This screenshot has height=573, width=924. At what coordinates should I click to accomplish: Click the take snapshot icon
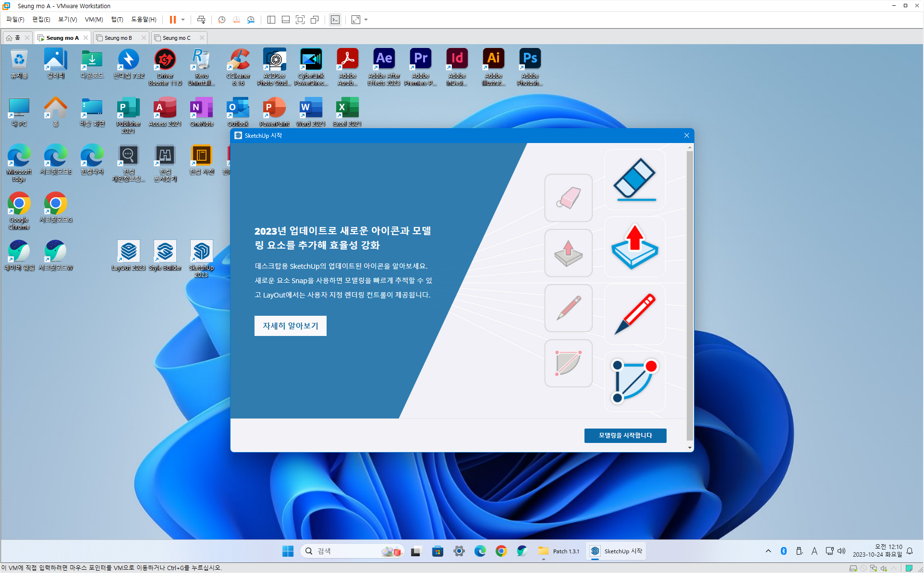pos(221,20)
